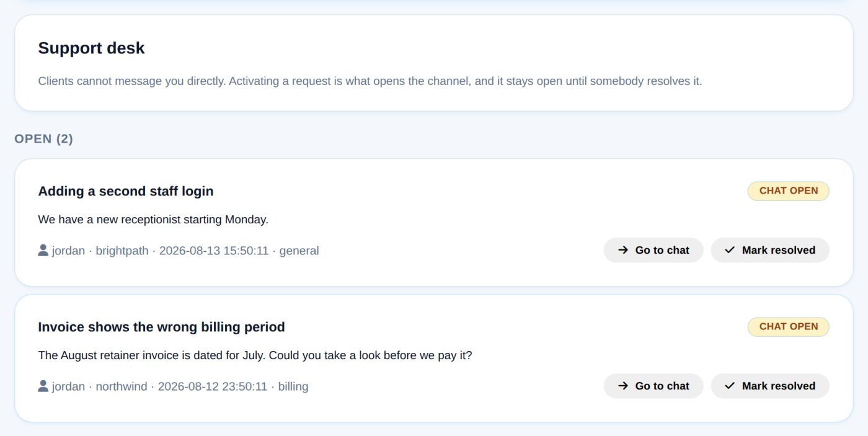Select the title 'Invoice shows the wrong billing period'

pos(161,327)
